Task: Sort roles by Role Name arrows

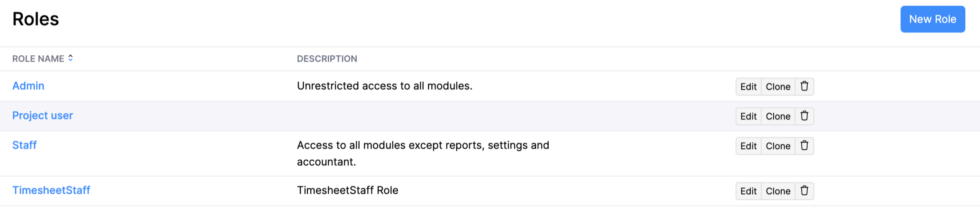Action: pyautogui.click(x=70, y=59)
